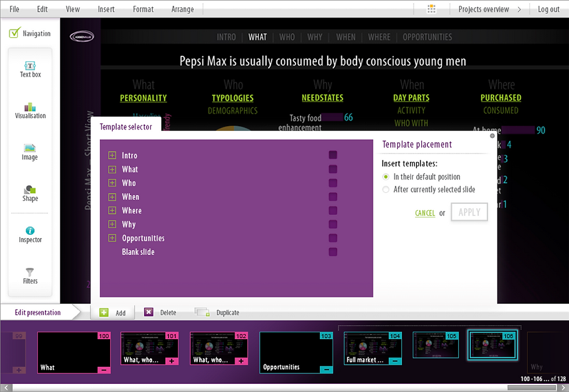Expand the What template group
Image resolution: width=569 pixels, height=392 pixels.
[112, 169]
